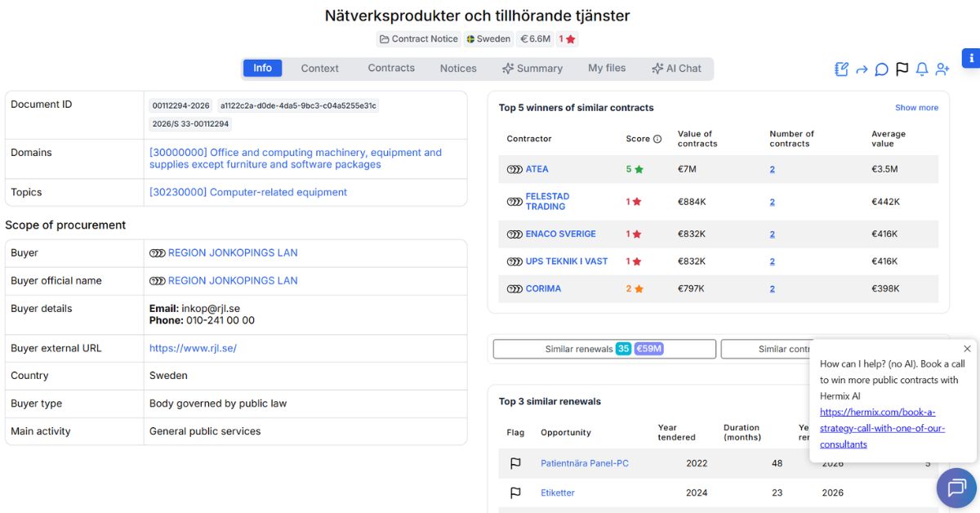
Task: Open the notes editor icon
Action: point(840,69)
